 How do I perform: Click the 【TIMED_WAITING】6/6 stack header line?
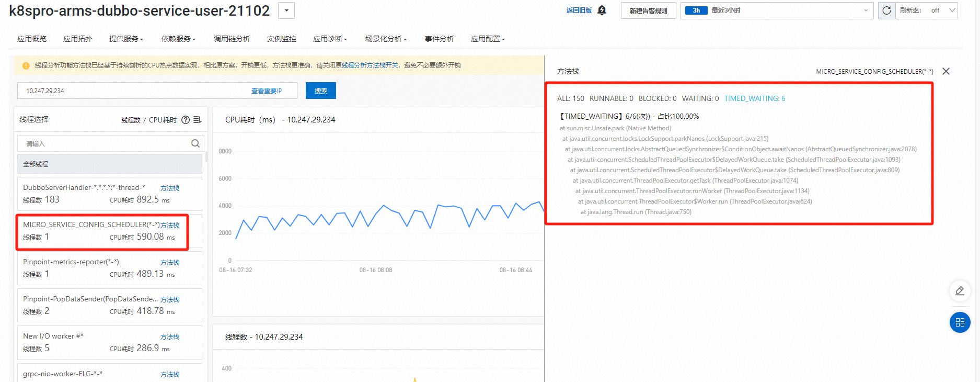click(628, 116)
